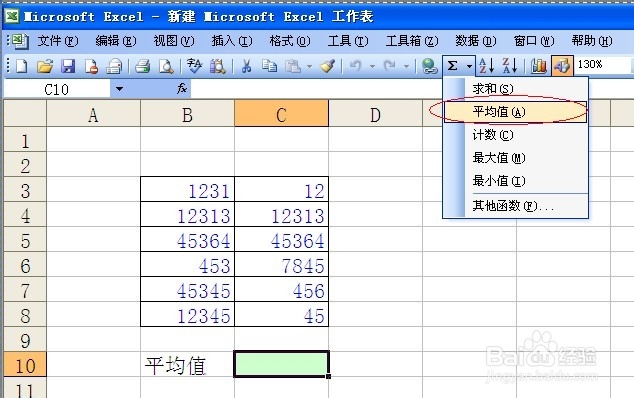634x398 pixels.
Task: Sort descending with the Z-A icon
Action: click(x=509, y=66)
